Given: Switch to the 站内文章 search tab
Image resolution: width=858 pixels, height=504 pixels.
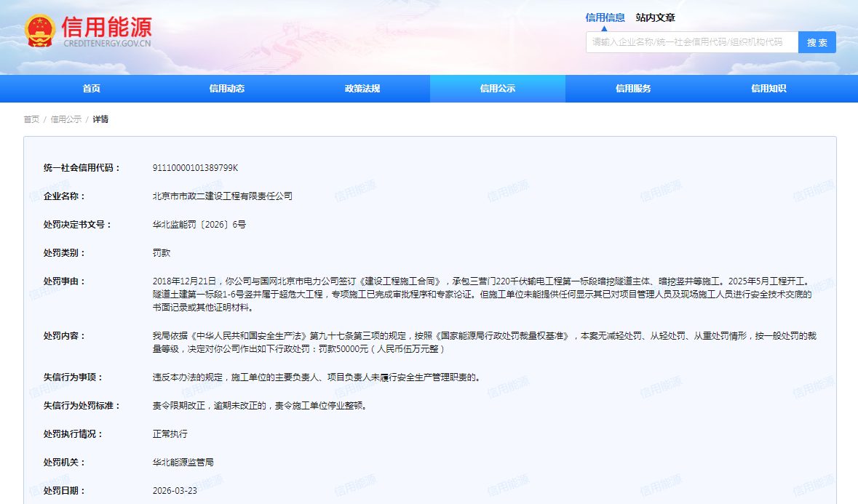Looking at the screenshot, I should coord(655,17).
